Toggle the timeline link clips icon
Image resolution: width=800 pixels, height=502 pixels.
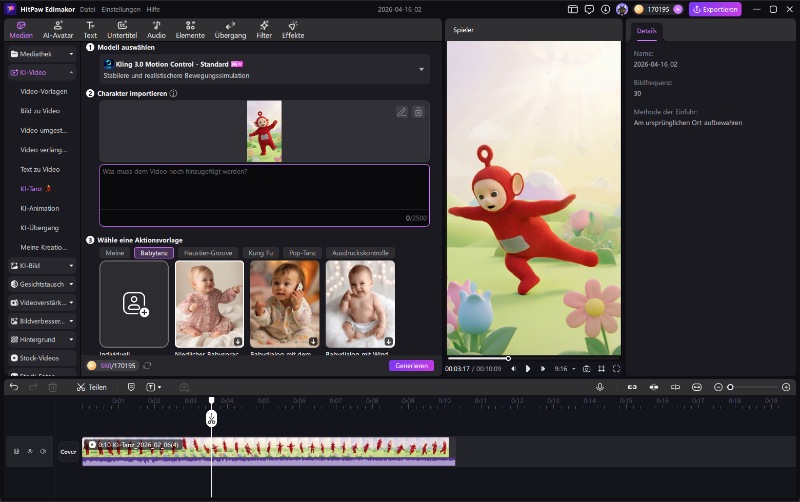tap(632, 387)
